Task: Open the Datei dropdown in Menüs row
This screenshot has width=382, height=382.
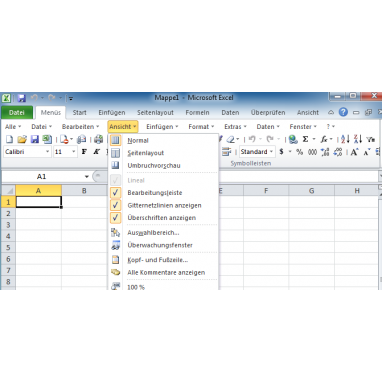Action: click(x=42, y=127)
